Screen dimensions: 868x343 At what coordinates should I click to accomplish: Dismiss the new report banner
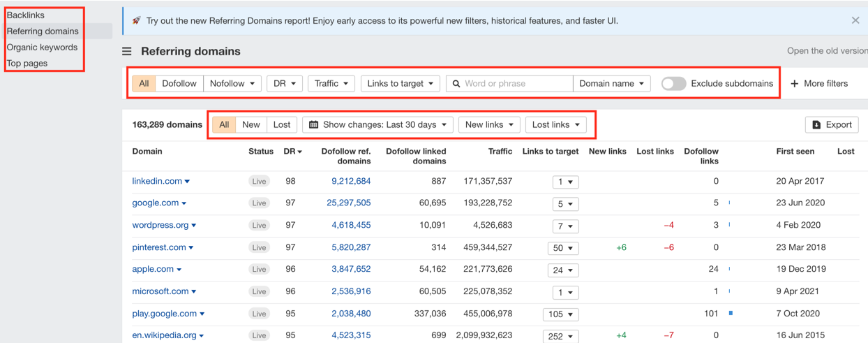pyautogui.click(x=855, y=20)
